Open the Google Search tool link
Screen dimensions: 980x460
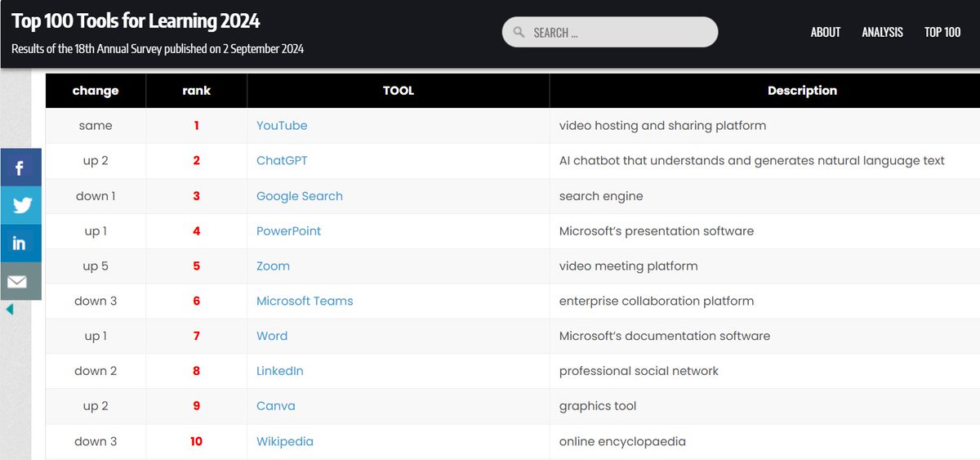coord(300,196)
